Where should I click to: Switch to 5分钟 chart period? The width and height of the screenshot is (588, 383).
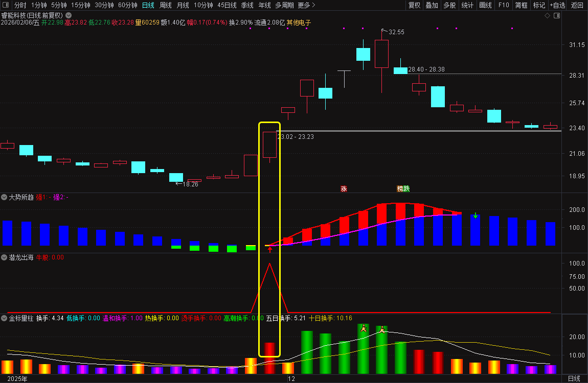tap(59, 5)
